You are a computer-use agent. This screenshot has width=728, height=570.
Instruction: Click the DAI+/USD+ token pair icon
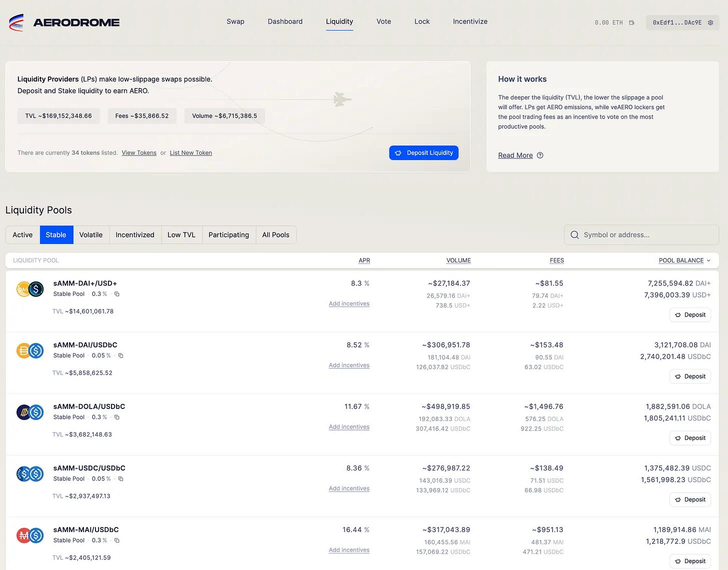click(30, 289)
